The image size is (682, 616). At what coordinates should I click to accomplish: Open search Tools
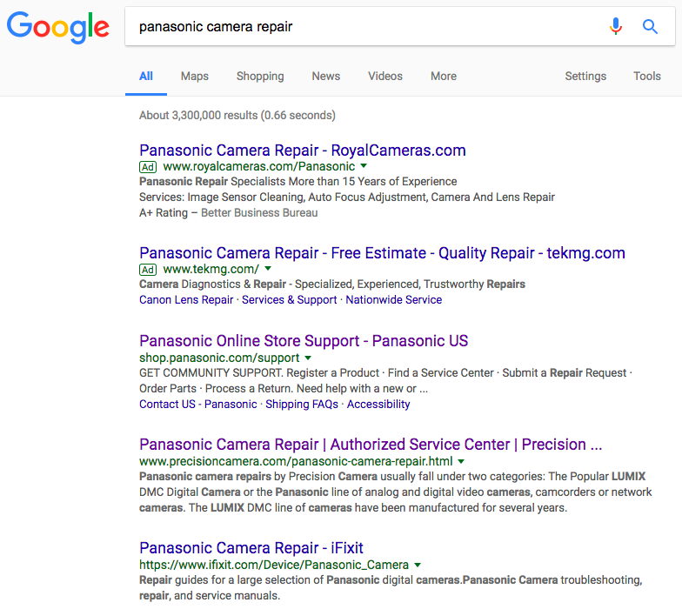tap(647, 77)
